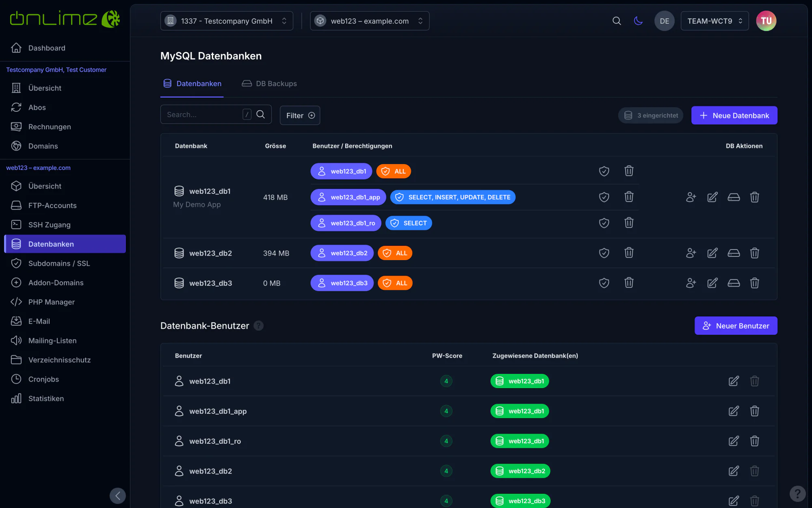Viewport: 812px width, 508px height.
Task: Open Statistiken in the sidebar
Action: pos(65,399)
